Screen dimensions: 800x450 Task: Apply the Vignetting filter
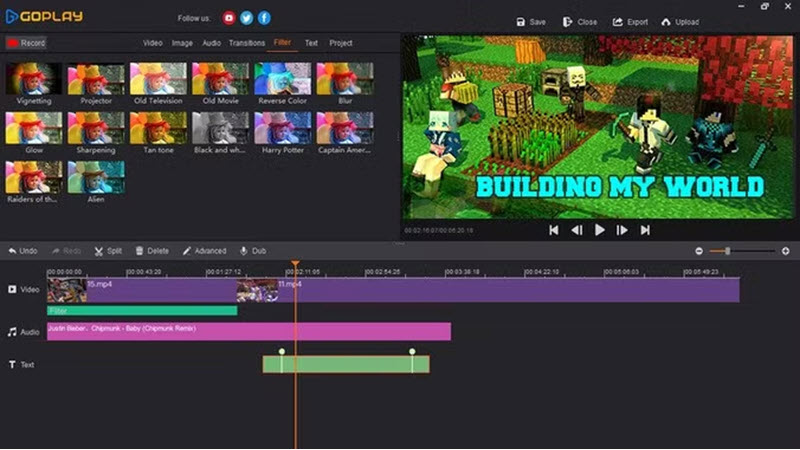pos(34,79)
